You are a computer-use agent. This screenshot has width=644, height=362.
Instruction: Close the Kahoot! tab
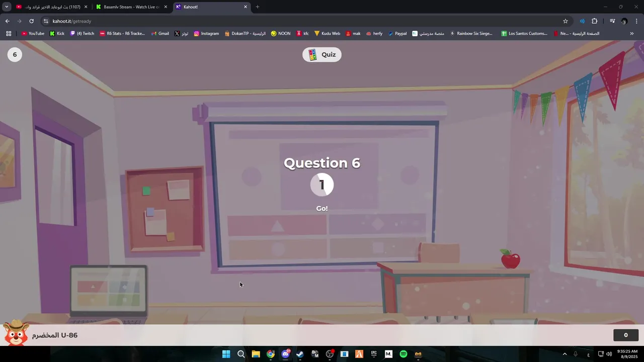tap(246, 7)
